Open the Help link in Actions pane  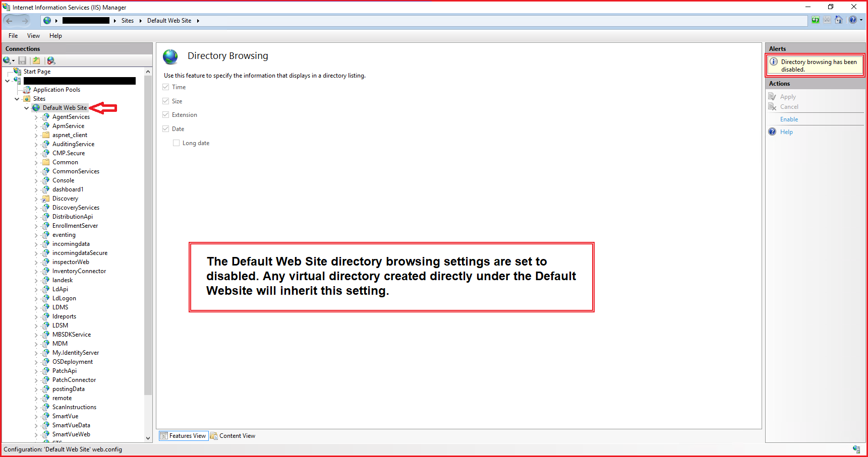tap(786, 132)
